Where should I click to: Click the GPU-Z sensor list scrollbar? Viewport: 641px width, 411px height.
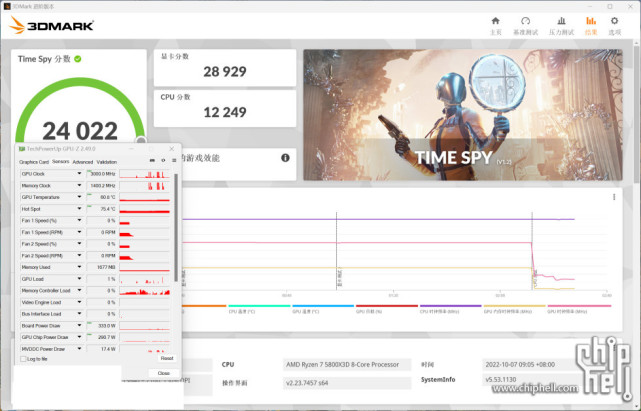click(176, 227)
